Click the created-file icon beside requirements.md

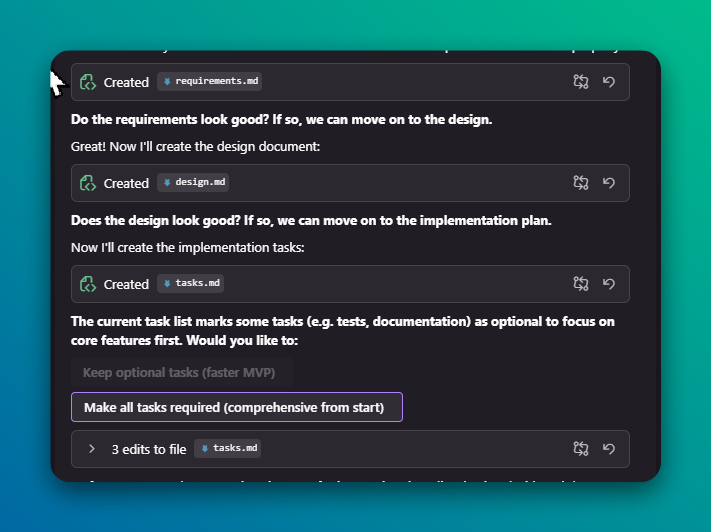tap(88, 82)
